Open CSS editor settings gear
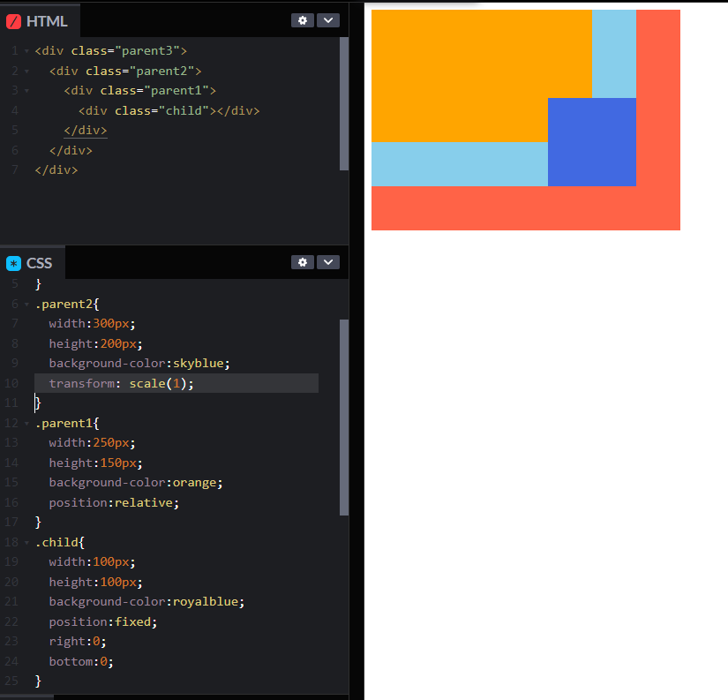The height and width of the screenshot is (700, 728). 303,262
